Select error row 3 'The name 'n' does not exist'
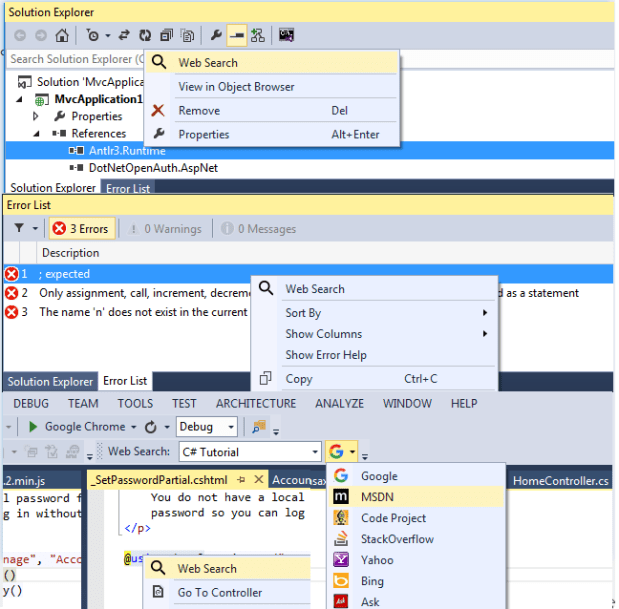The width and height of the screenshot is (619, 609). tap(126, 312)
